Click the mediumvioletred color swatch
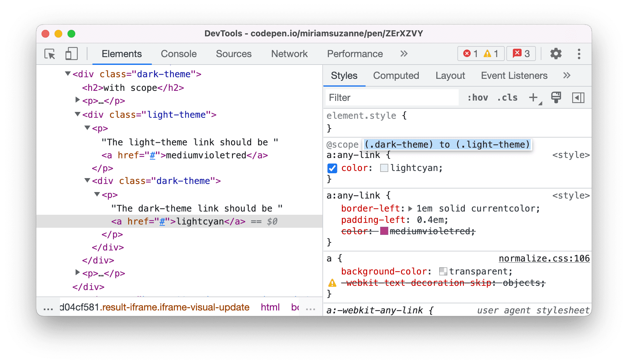The width and height of the screenshot is (628, 364). pyautogui.click(x=382, y=231)
